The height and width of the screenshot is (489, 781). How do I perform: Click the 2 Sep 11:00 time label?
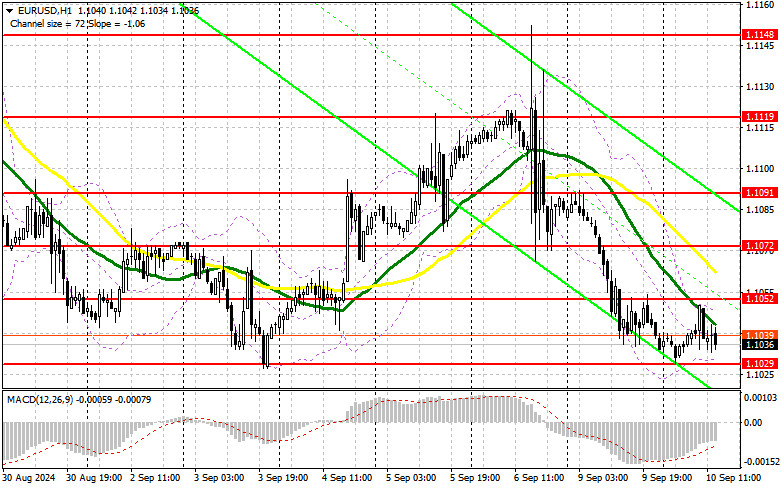(155, 478)
